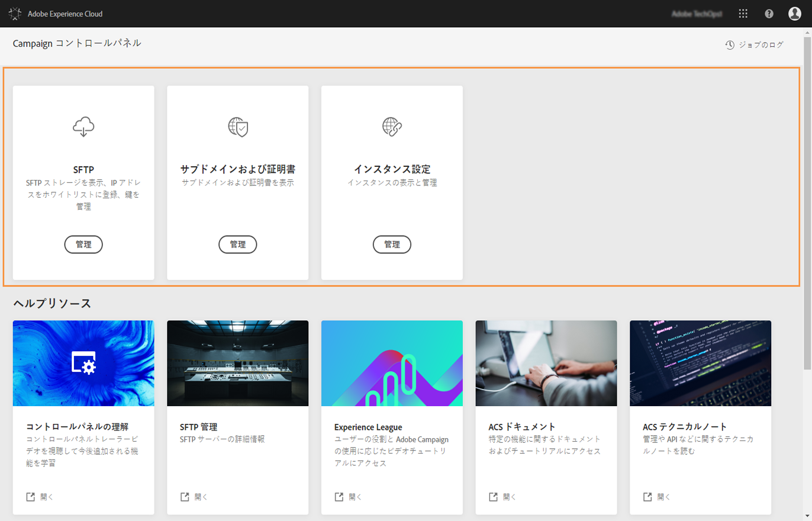Viewport: 812px width, 521px height.
Task: Click open icon on SFTP 管理 card
Action: (x=185, y=497)
